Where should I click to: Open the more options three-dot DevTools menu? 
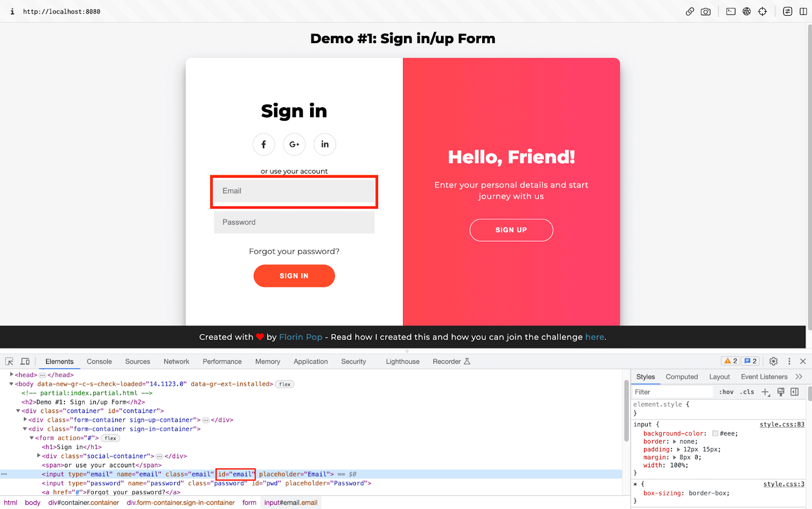[789, 361]
